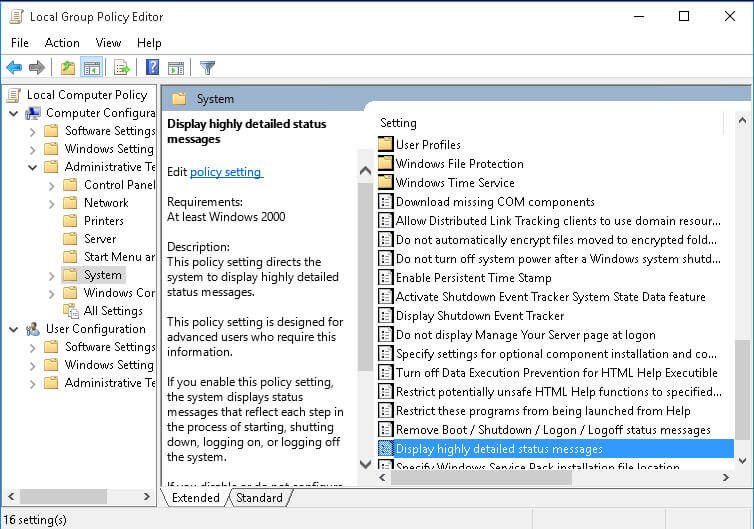
Task: Click the Edit policy setting link
Action: [x=226, y=172]
